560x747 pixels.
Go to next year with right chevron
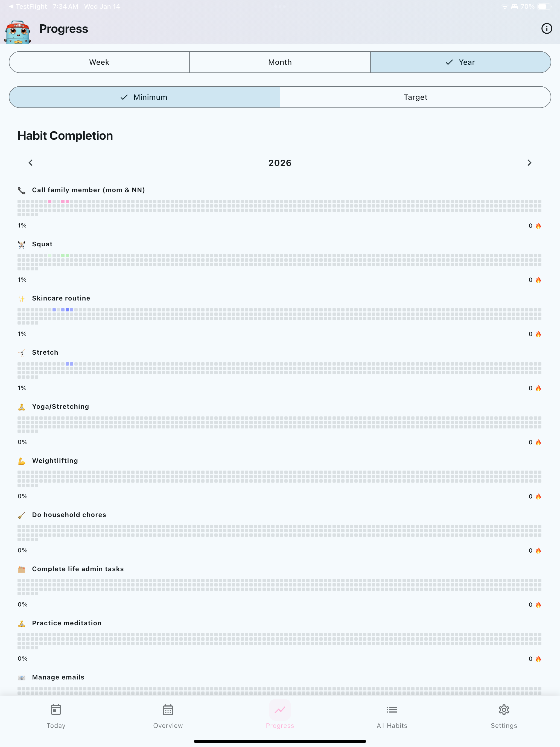point(529,163)
